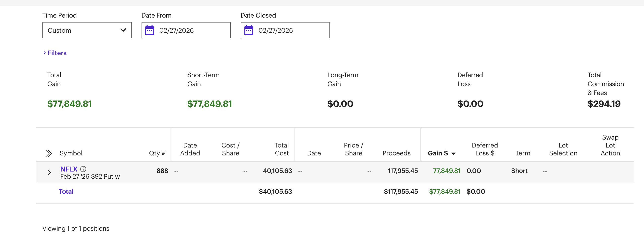Sort by the Qty # column header
The width and height of the screenshot is (644, 246).
[157, 153]
